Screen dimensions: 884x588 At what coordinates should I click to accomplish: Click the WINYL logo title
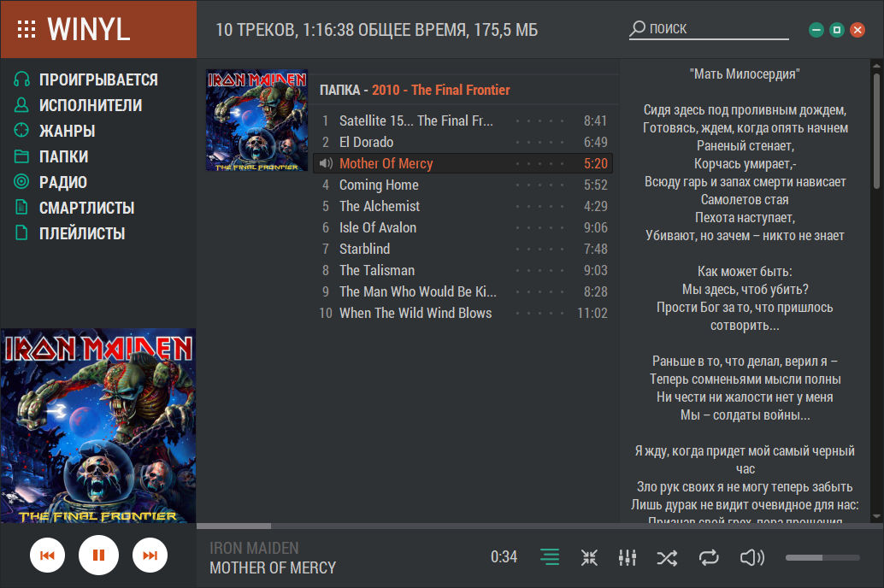89,29
